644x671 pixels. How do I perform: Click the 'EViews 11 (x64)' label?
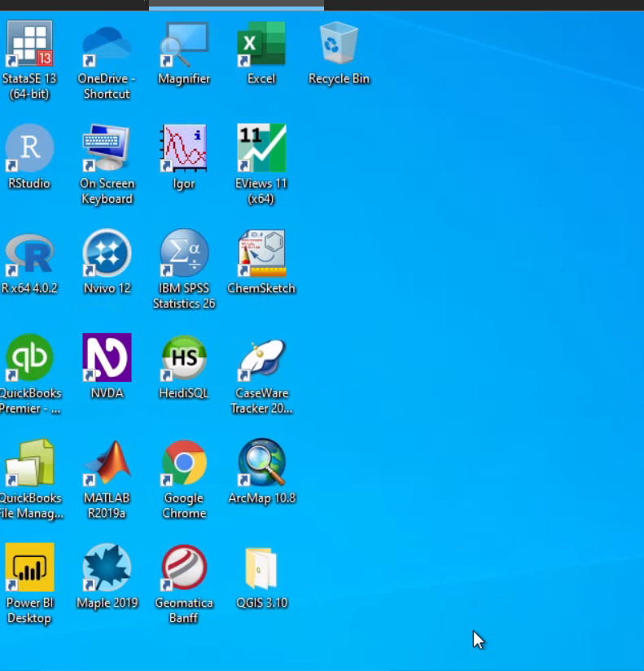click(x=261, y=191)
